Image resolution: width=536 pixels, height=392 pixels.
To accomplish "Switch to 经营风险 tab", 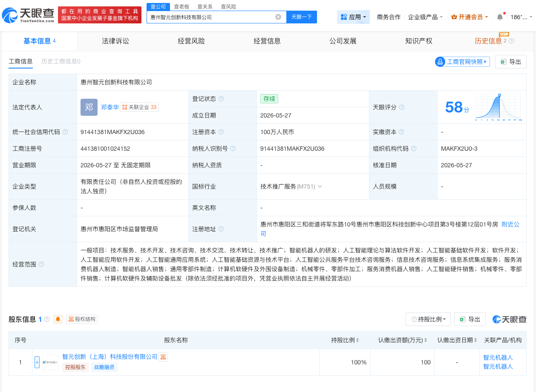I will [x=191, y=41].
